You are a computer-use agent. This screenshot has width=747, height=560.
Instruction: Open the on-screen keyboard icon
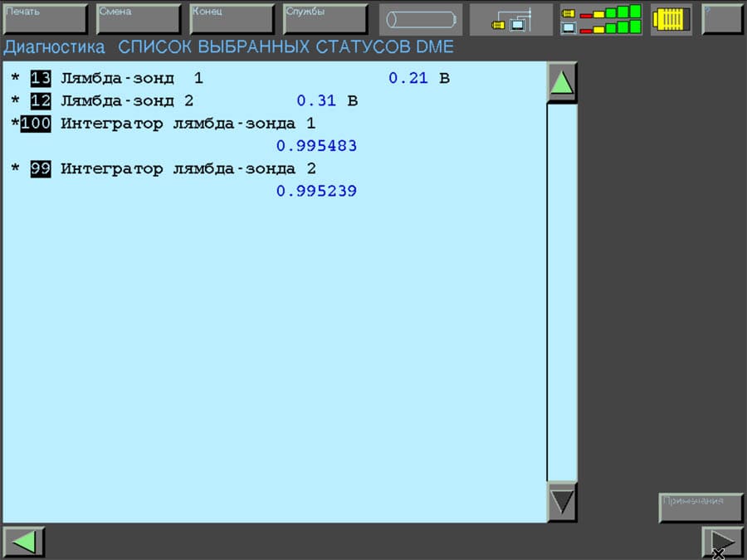(669, 18)
